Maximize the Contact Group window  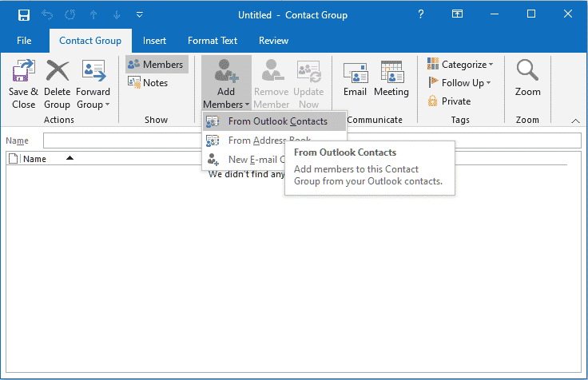(531, 14)
